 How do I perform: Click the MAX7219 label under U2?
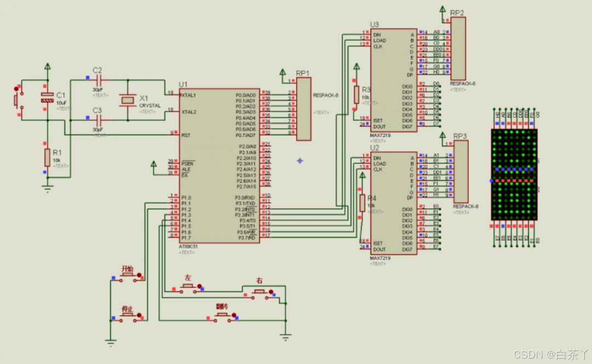[x=380, y=258]
